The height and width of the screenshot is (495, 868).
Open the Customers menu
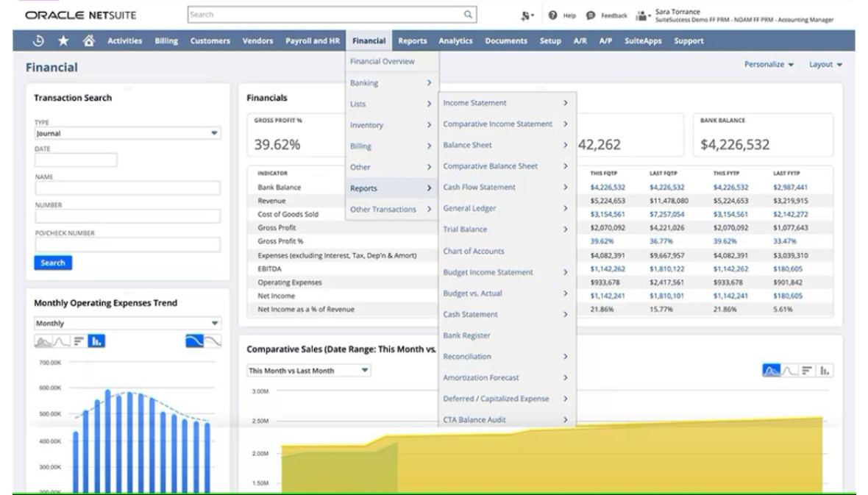coord(210,40)
